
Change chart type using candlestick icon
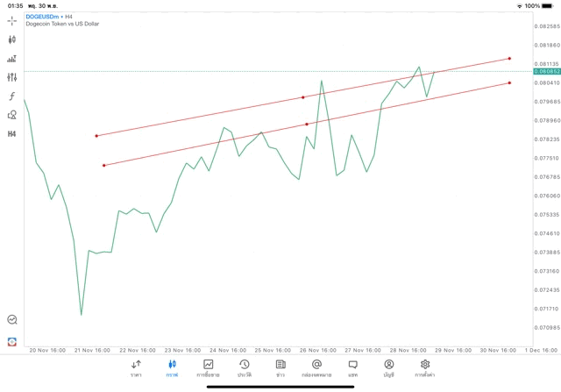click(12, 39)
